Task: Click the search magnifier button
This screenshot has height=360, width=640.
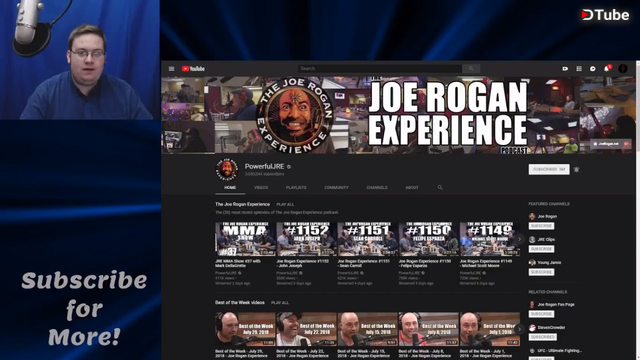Action: [471, 69]
